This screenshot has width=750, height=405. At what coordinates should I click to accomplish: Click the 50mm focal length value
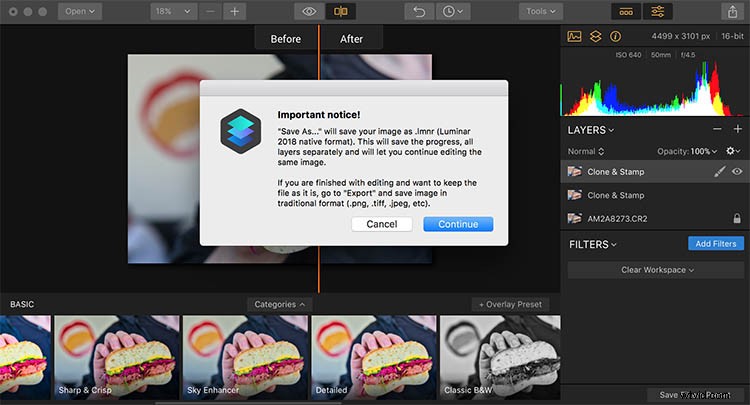click(661, 55)
